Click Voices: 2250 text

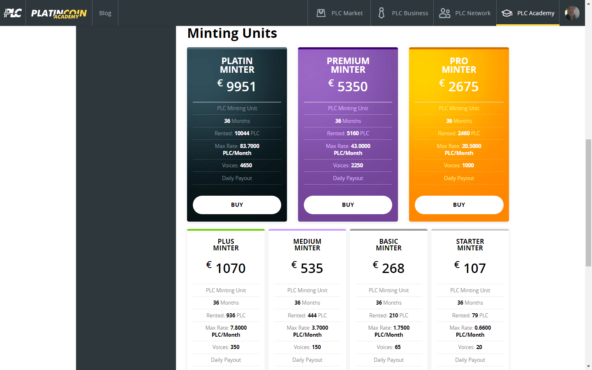point(348,165)
